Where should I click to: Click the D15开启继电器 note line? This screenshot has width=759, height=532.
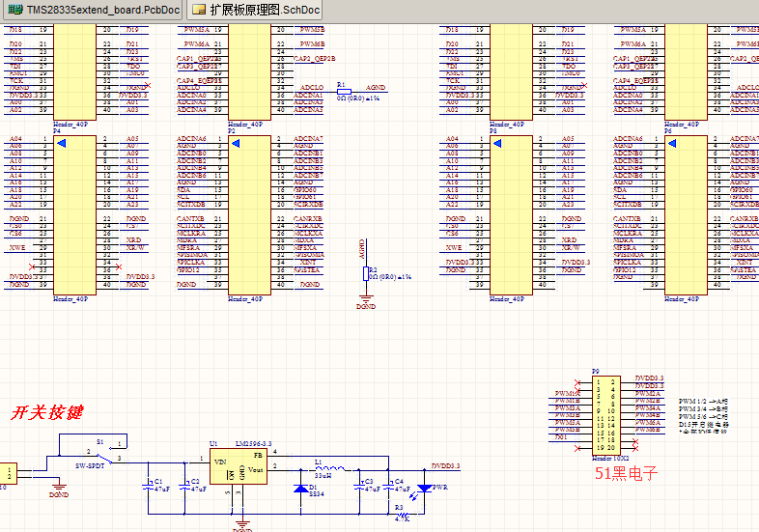point(703,424)
